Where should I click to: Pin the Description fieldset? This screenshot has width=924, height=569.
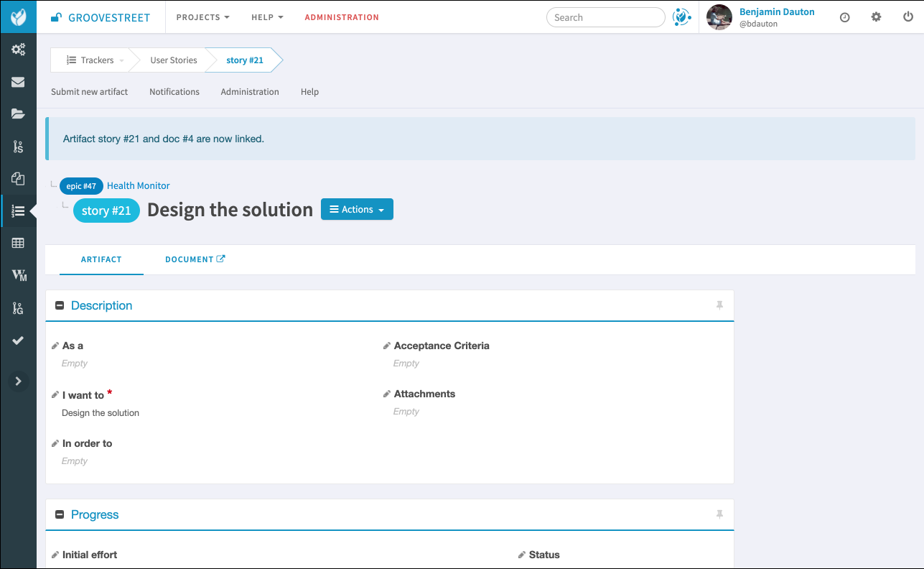(x=719, y=306)
